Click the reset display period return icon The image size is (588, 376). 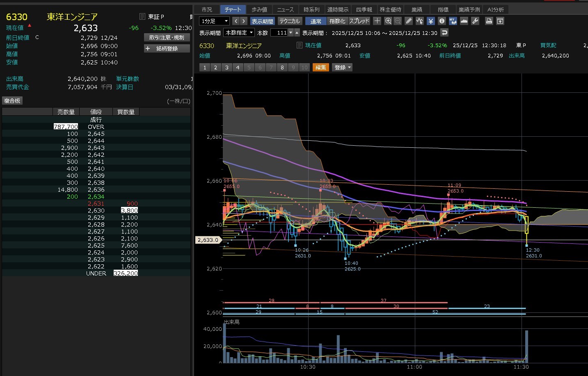[444, 32]
